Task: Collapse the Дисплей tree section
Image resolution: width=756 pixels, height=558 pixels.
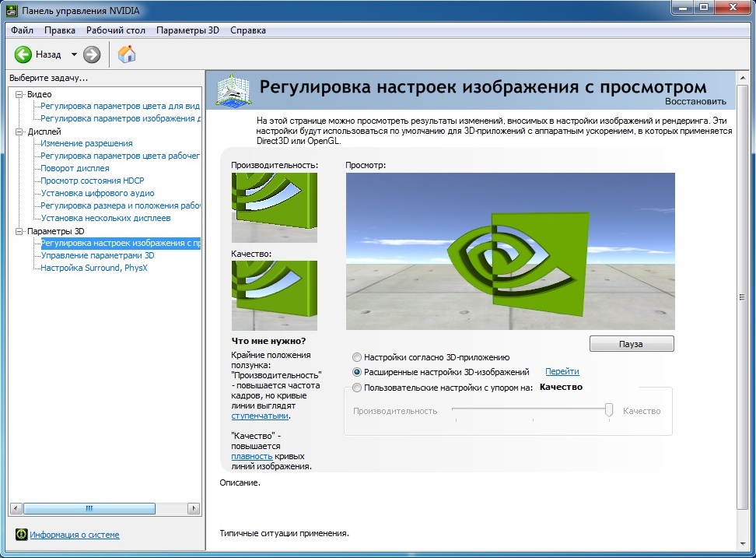Action: [x=19, y=132]
